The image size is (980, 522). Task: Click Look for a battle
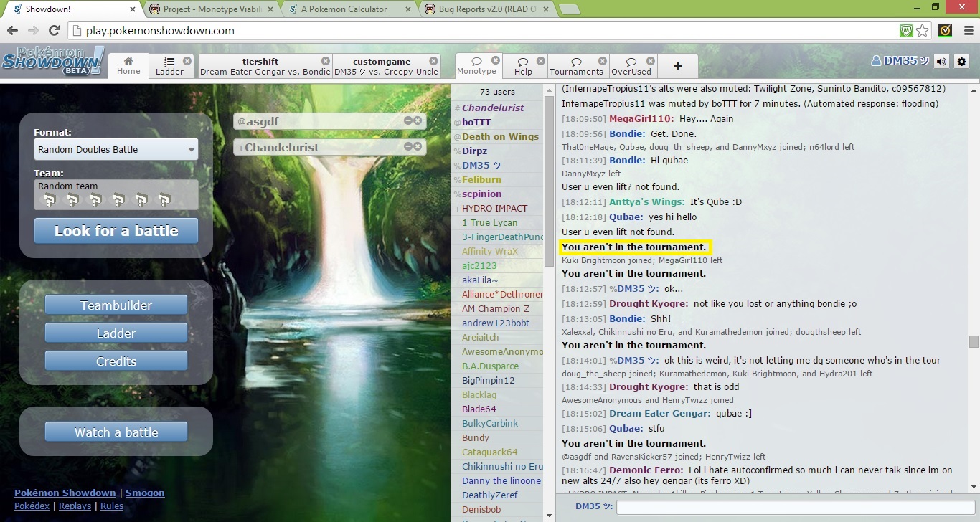tap(116, 231)
